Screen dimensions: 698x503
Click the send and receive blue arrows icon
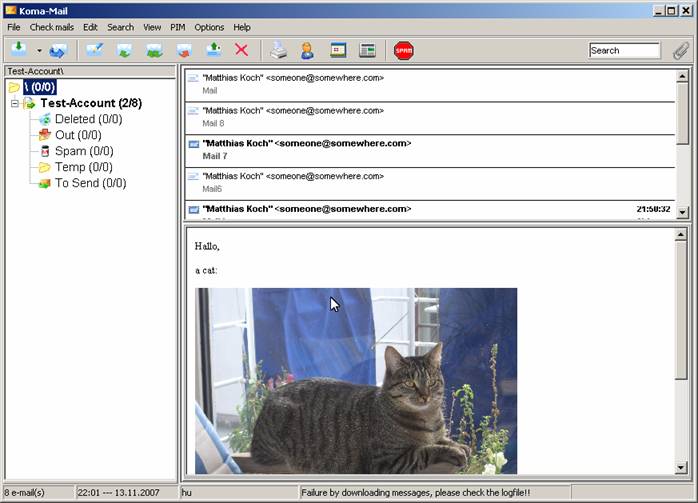click(58, 51)
